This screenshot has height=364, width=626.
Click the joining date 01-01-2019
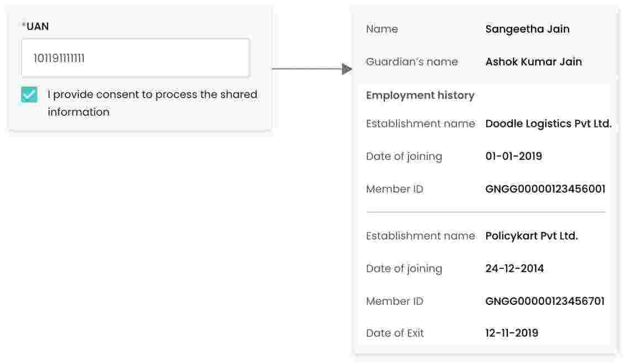click(513, 156)
